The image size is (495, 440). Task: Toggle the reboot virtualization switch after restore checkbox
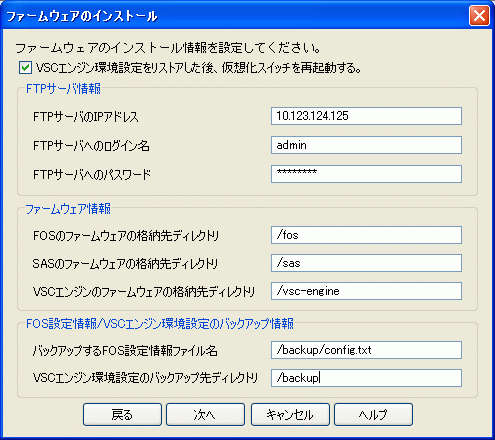[x=25, y=68]
